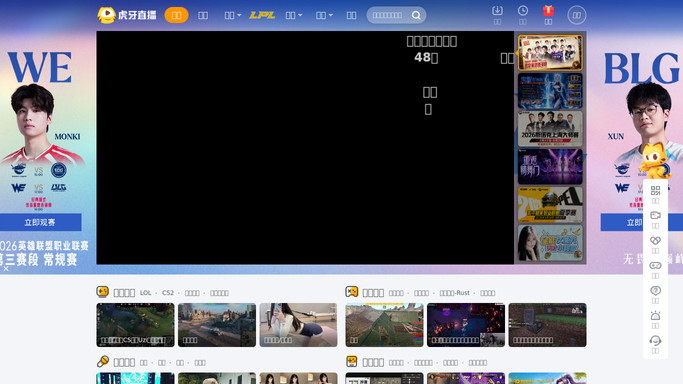Click the video camera icon in floating sidebar
The height and width of the screenshot is (384, 683).
click(x=655, y=215)
